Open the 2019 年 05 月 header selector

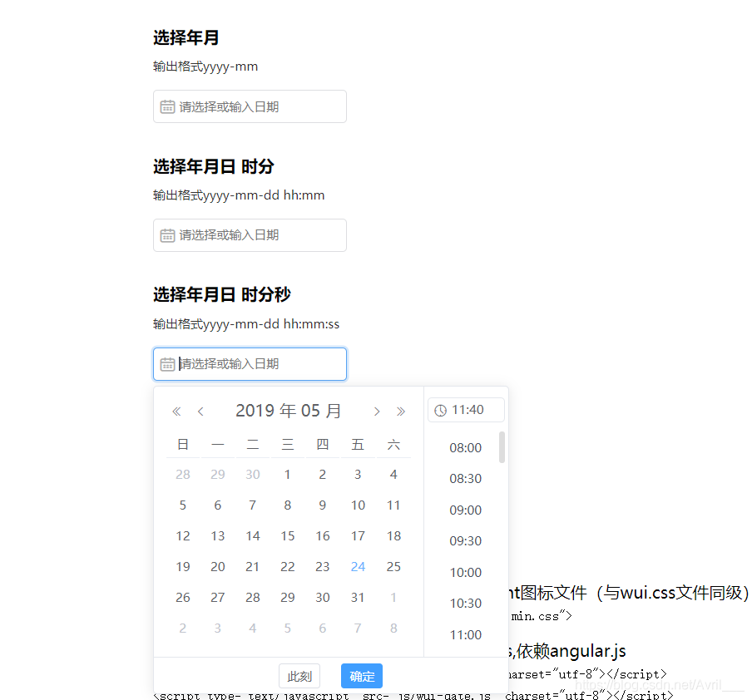pos(289,410)
